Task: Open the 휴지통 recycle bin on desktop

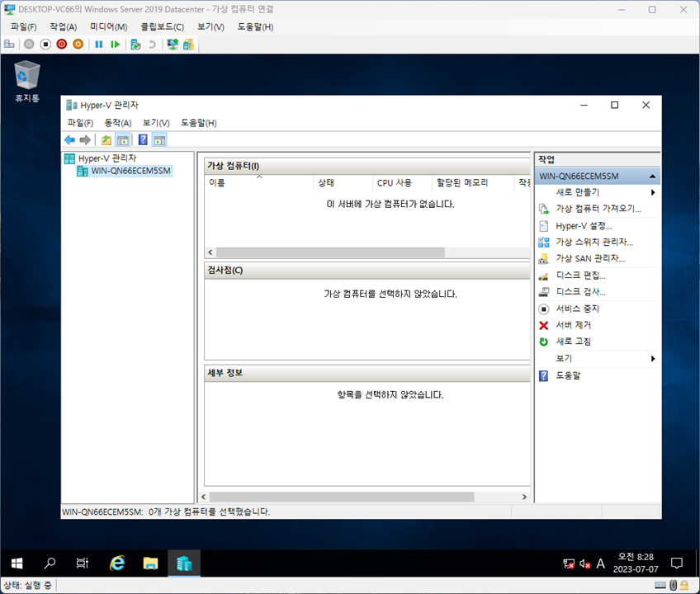Action: (27, 82)
